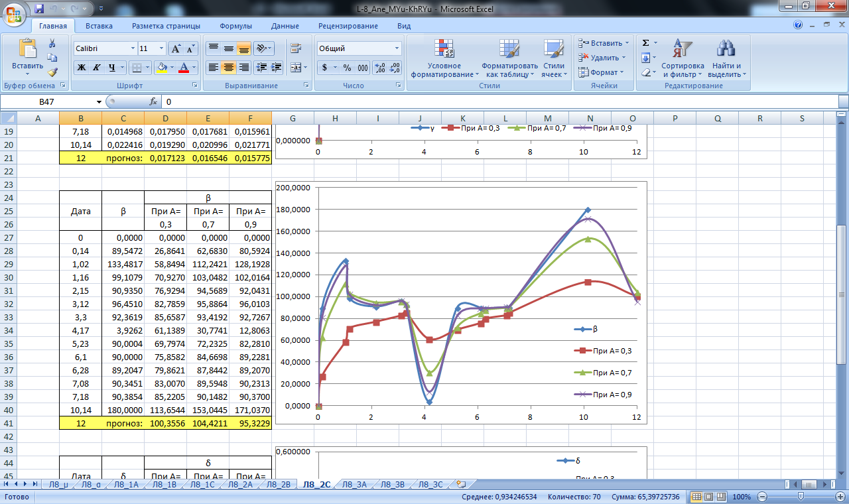Click the Office button
The height and width of the screenshot is (504, 849).
(x=15, y=15)
